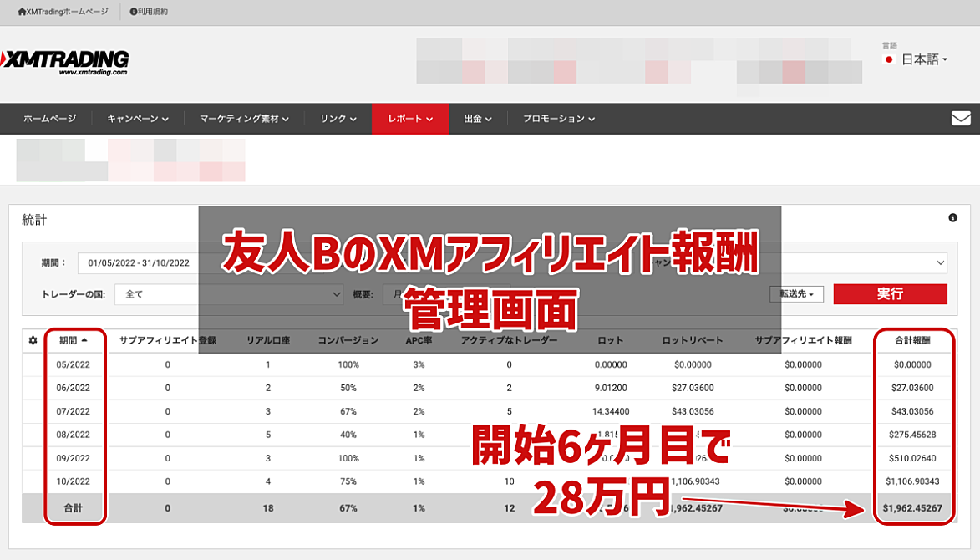Viewport: 980px width, 560px height.
Task: Click total reward $43.03056 in 合計報酬 column
Action: (x=912, y=411)
